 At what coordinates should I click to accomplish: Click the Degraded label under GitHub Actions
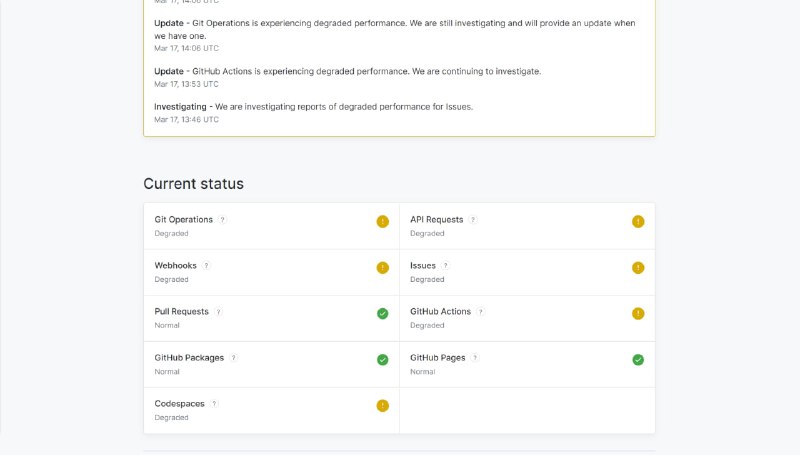(x=427, y=325)
